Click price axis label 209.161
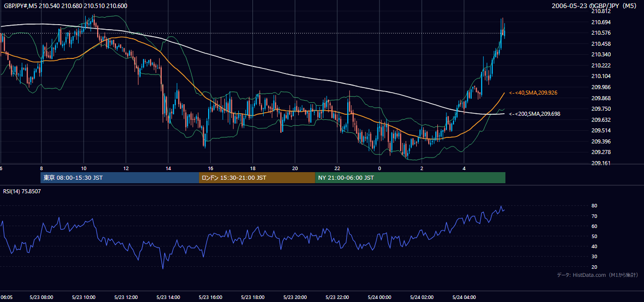The height and width of the screenshot is (302, 644). [601, 163]
